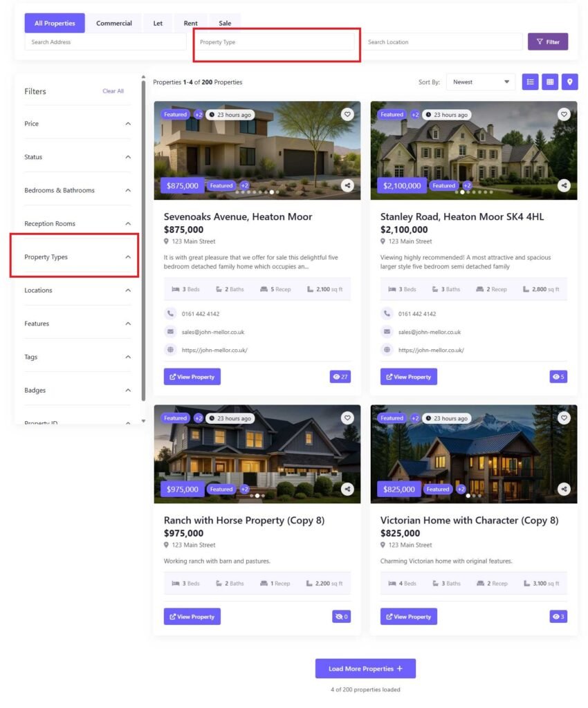This screenshot has height=708, width=588.
Task: Click the Search Address input field
Action: [105, 42]
